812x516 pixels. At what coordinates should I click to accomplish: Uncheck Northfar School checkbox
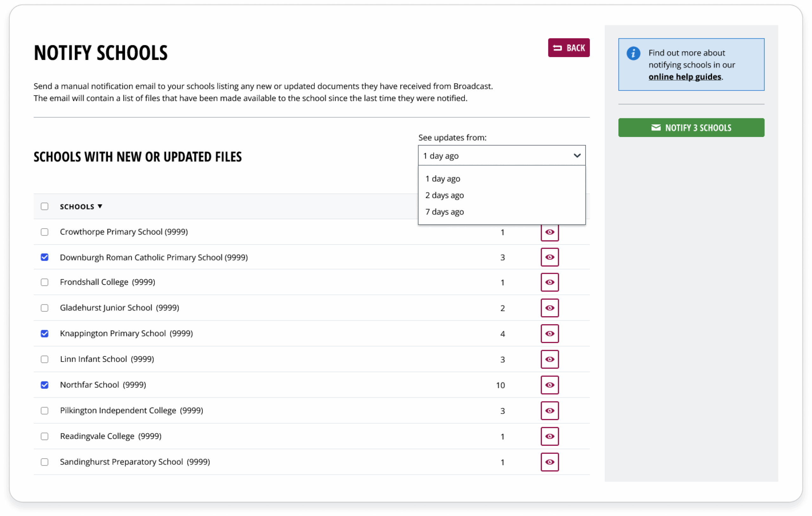44,385
